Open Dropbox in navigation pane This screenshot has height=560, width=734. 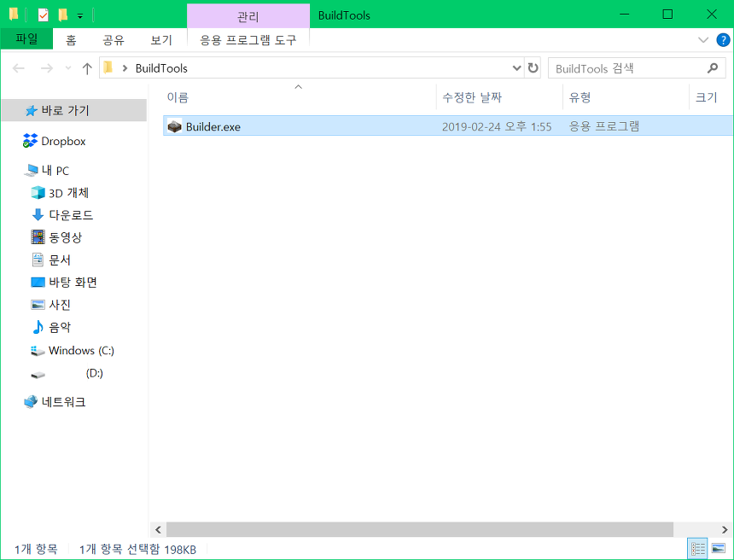63,141
